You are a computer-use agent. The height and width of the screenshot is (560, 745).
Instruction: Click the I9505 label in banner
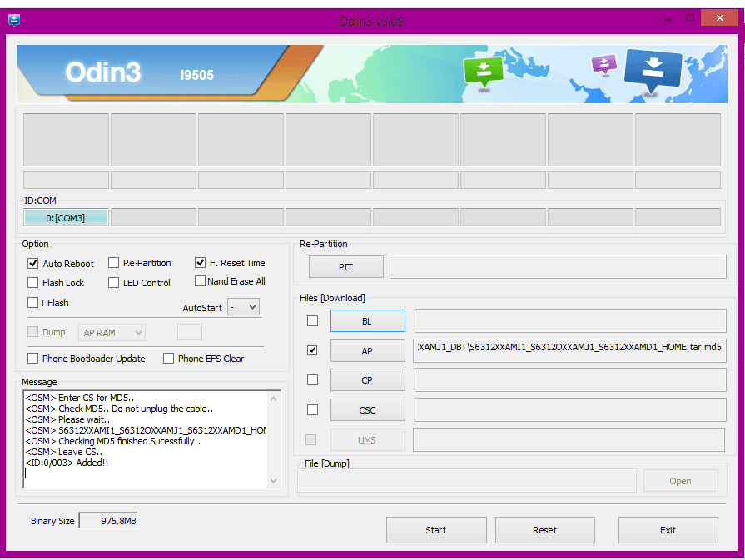click(197, 75)
